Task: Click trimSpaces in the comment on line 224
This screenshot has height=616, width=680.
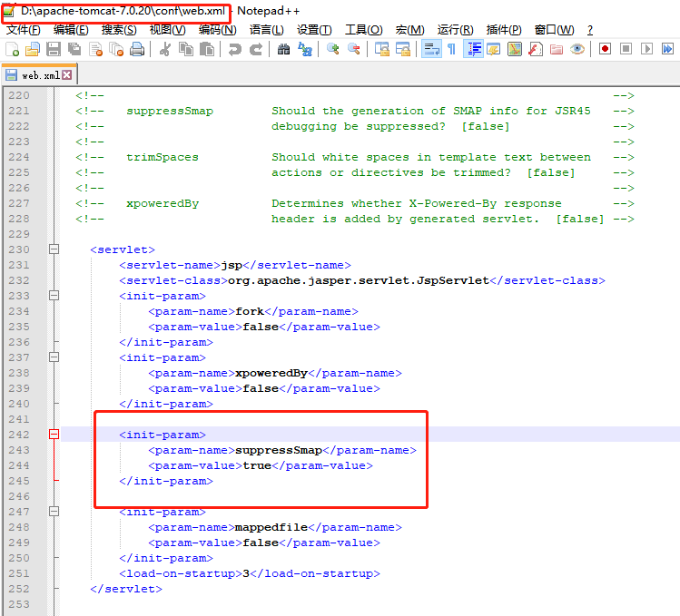Action: tap(163, 157)
